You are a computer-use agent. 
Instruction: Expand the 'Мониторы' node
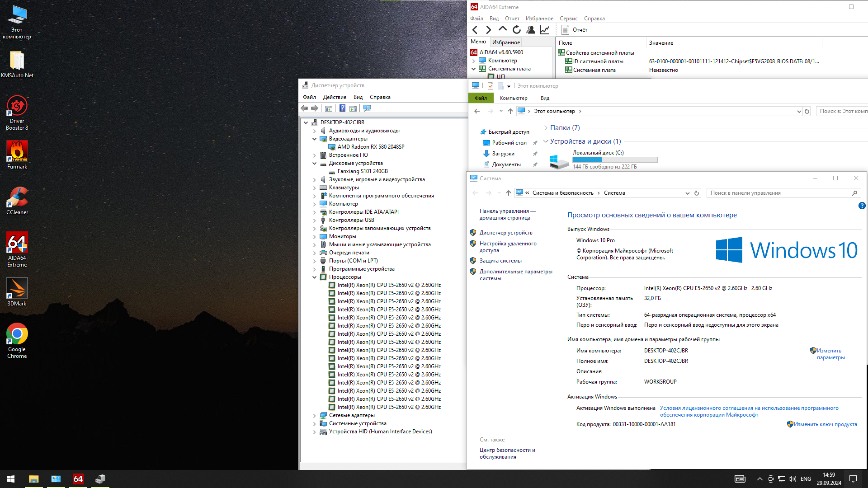coord(315,237)
